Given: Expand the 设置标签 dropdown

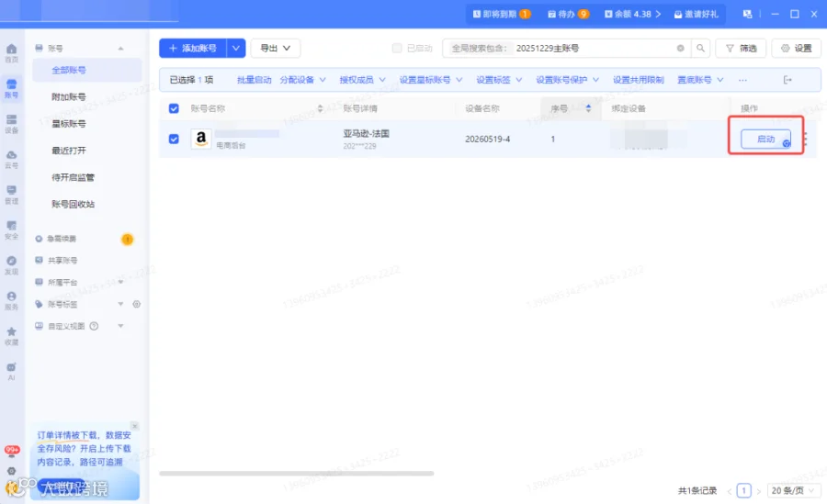Looking at the screenshot, I should coord(499,80).
